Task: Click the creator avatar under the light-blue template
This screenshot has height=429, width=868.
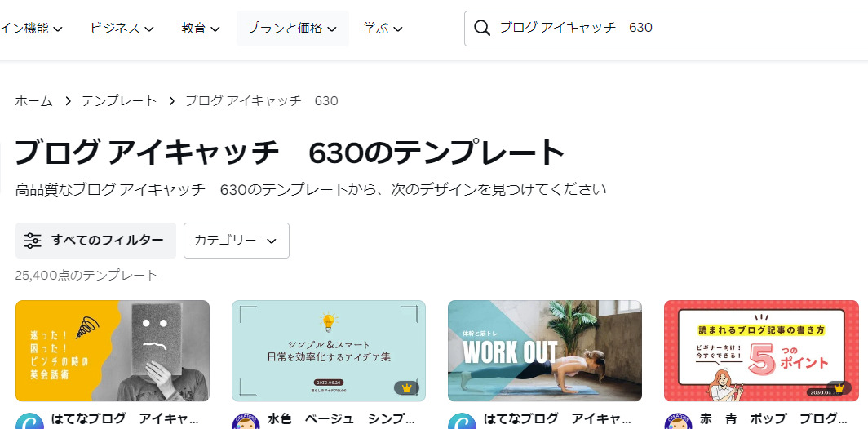Action: tap(246, 422)
